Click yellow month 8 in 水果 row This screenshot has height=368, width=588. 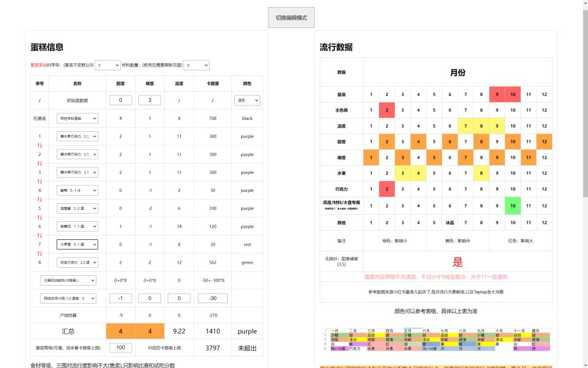coord(481,173)
